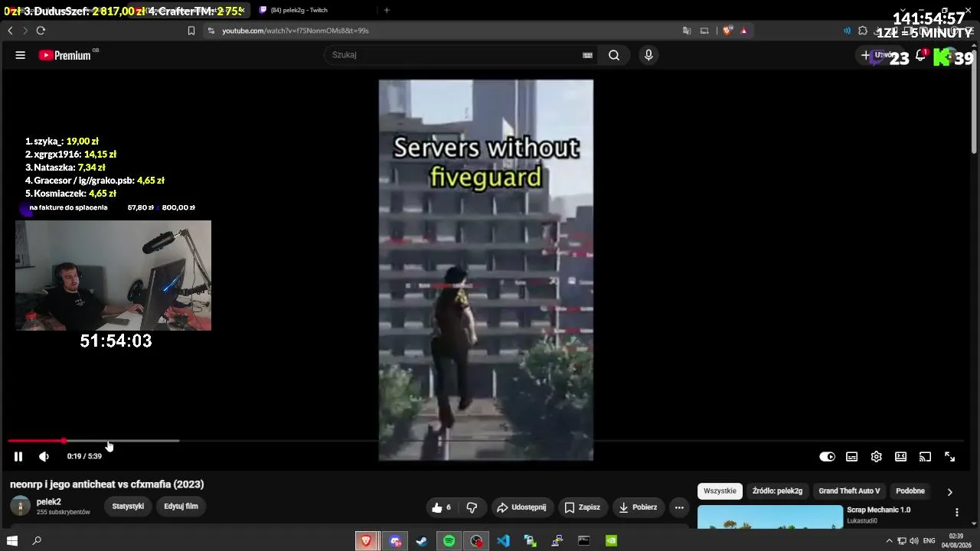
Task: Open options for Scrap Mechanic 1.0 video
Action: click(956, 513)
